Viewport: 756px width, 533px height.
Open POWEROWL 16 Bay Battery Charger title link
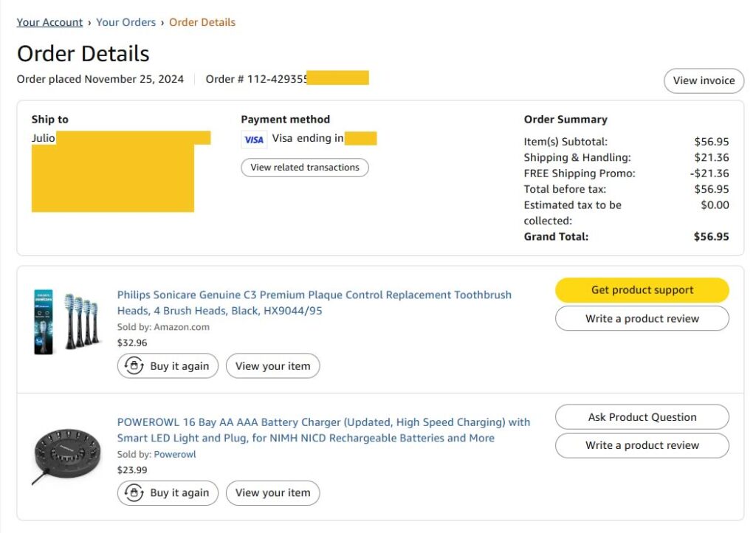pos(323,430)
